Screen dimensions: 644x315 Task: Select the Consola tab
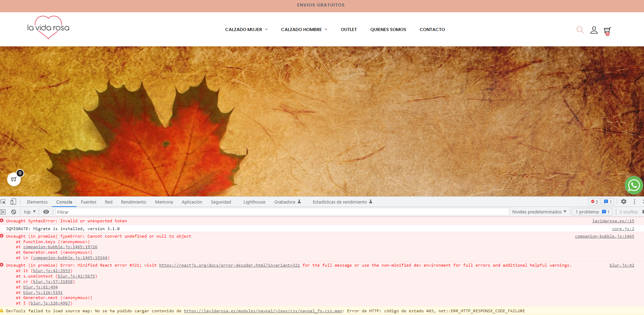tap(64, 202)
